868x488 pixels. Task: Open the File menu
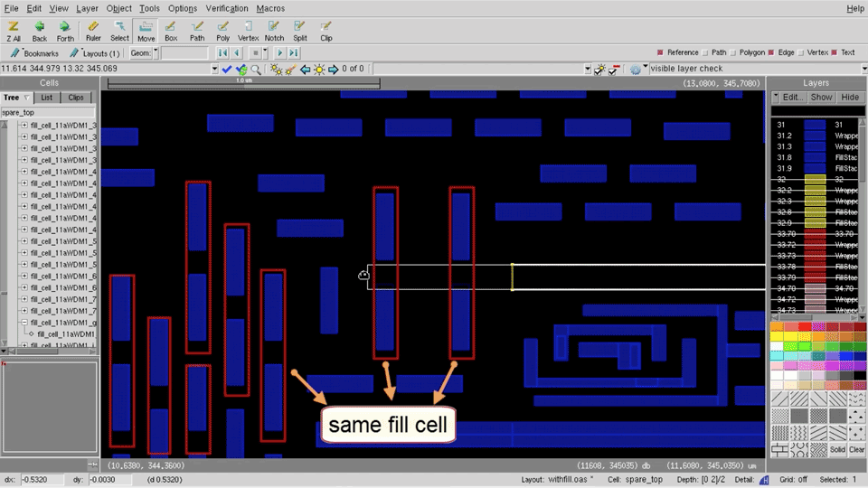click(x=11, y=8)
